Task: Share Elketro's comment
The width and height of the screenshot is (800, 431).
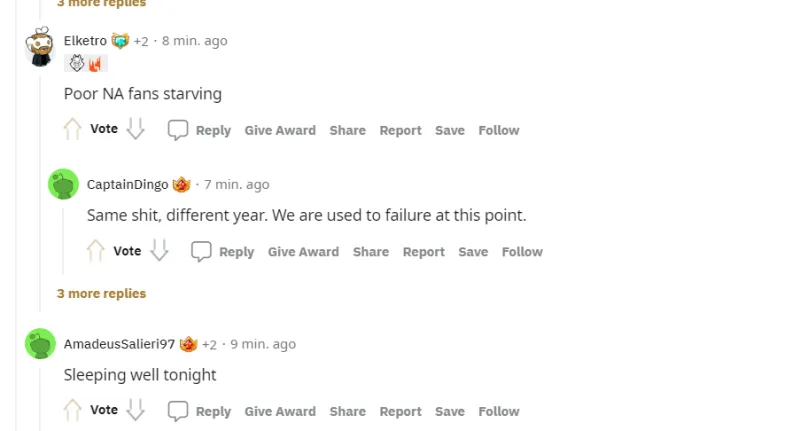Action: click(x=347, y=130)
